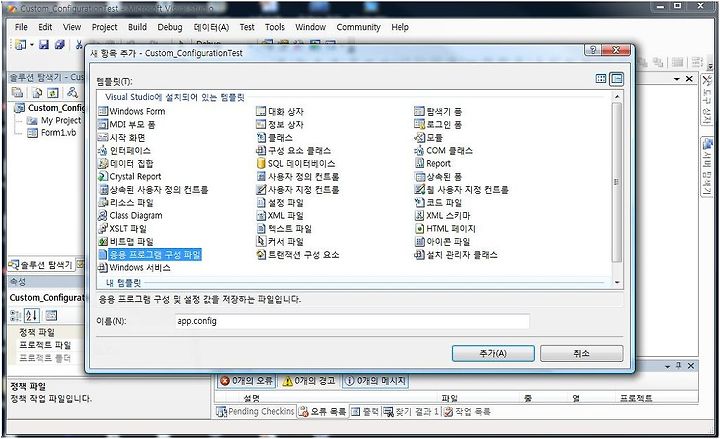Select the 트랜잭션 구성 요소 template
720x439 pixels.
point(298,254)
